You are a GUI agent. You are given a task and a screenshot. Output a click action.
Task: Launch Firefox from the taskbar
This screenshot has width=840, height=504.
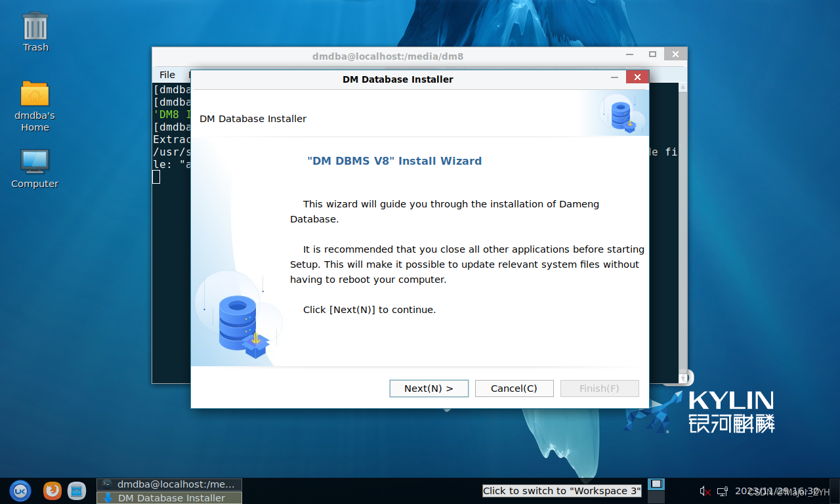pos(52,491)
